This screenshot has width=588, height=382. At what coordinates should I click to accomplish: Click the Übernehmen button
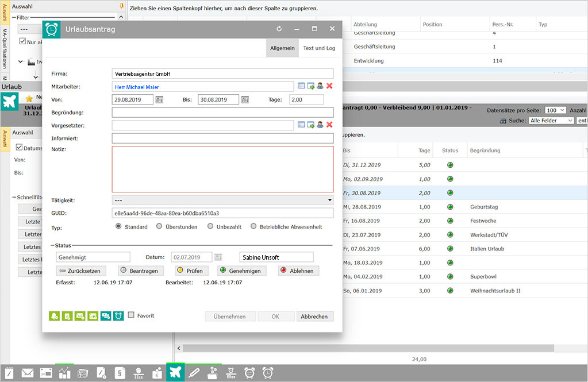click(230, 317)
